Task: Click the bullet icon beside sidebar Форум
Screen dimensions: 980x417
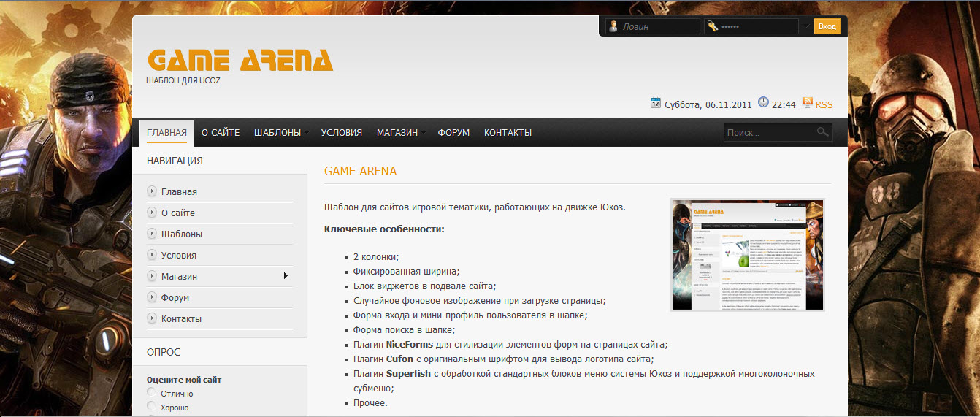Action: (x=152, y=297)
